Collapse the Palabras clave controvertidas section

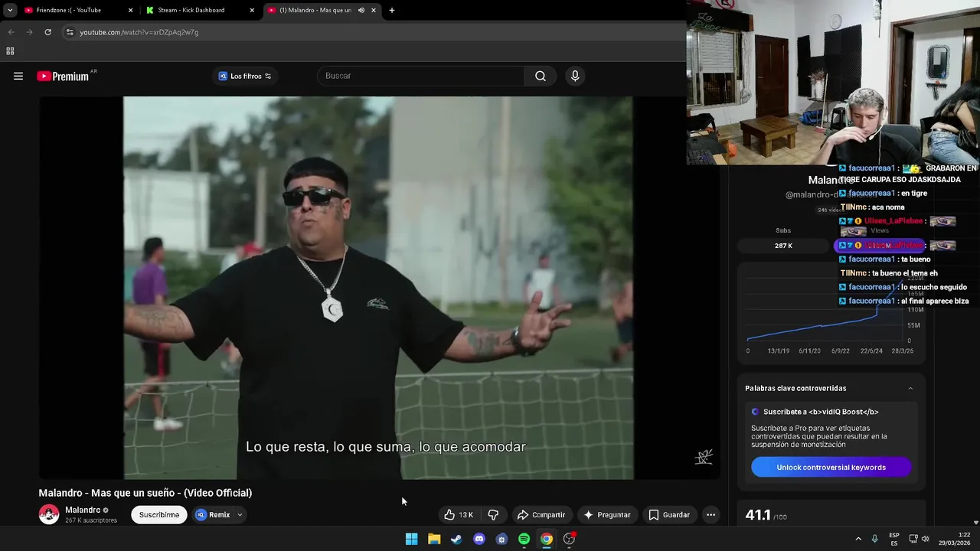point(910,389)
